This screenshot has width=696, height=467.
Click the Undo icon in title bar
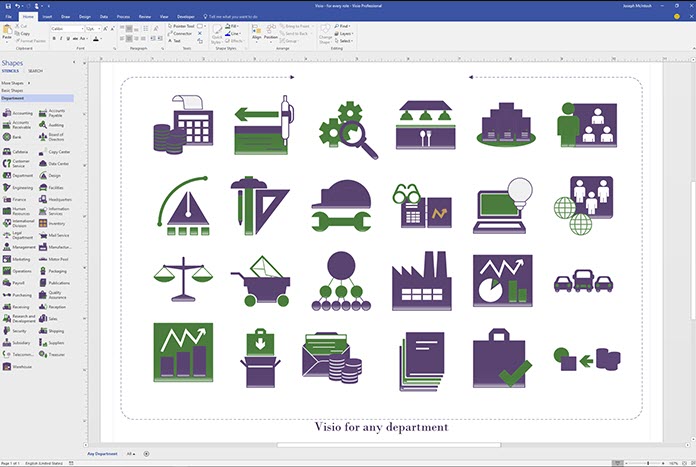click(17, 6)
